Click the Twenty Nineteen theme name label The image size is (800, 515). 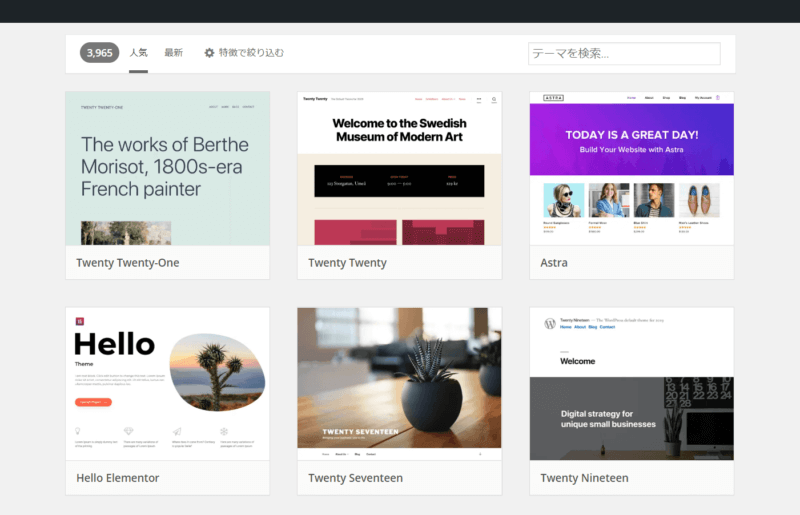584,478
